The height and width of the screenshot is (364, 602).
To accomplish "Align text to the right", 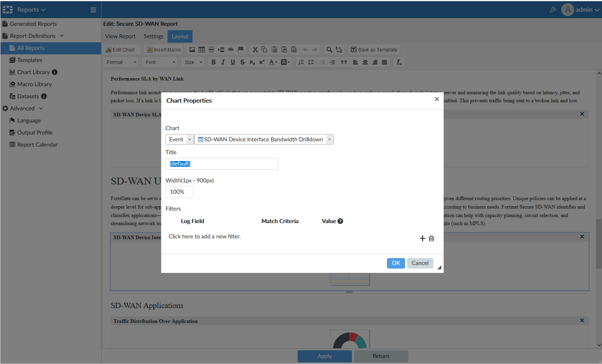I will click(375, 62).
